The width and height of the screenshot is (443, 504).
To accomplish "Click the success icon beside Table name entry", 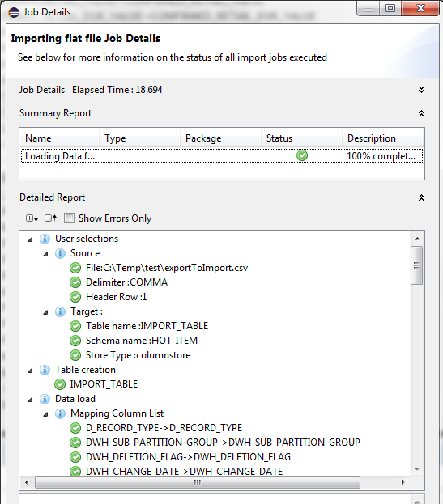I will [75, 326].
